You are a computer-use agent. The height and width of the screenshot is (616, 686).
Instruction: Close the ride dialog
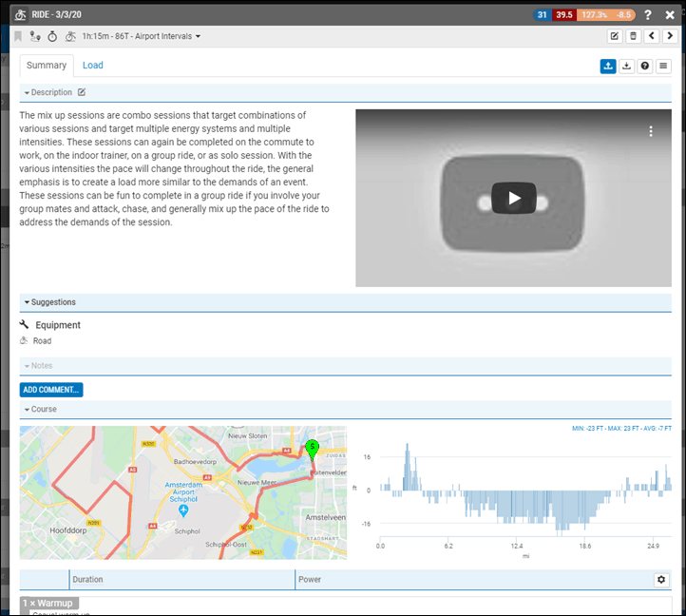pos(670,15)
